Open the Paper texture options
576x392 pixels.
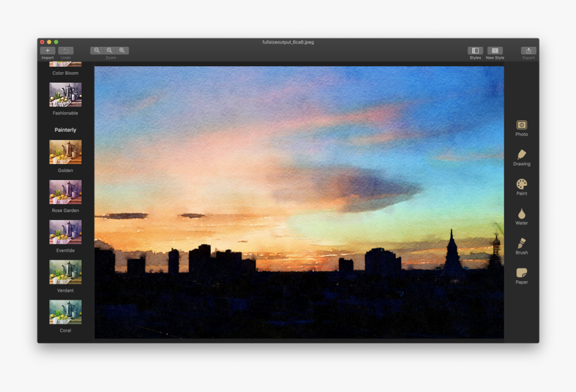[x=521, y=273]
